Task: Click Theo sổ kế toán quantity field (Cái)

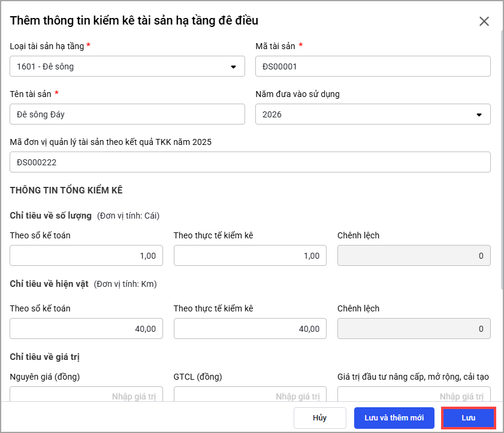Action: click(86, 256)
